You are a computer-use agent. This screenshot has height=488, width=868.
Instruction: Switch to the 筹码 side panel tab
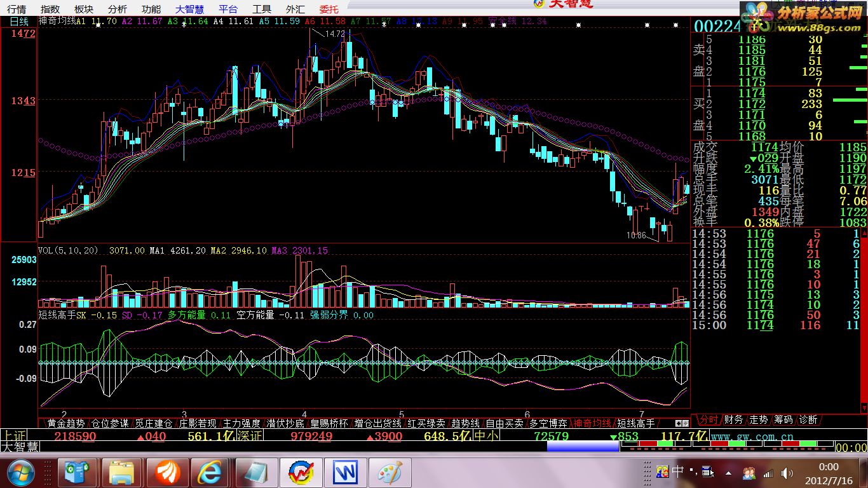783,420
